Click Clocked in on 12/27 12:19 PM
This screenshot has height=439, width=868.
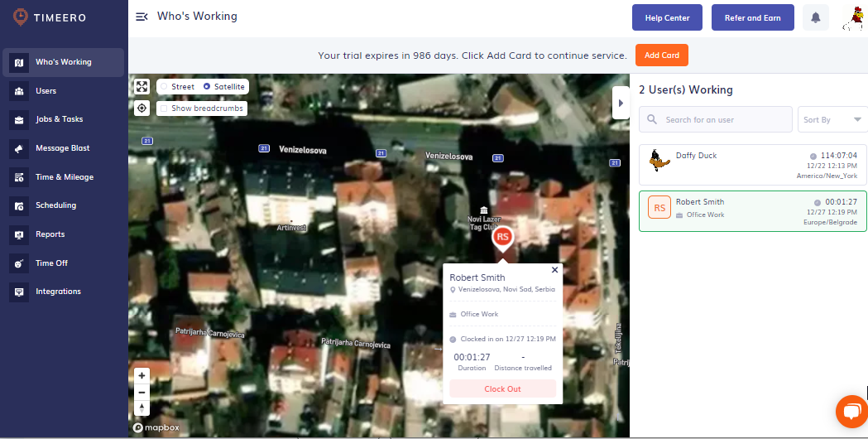[508, 339]
